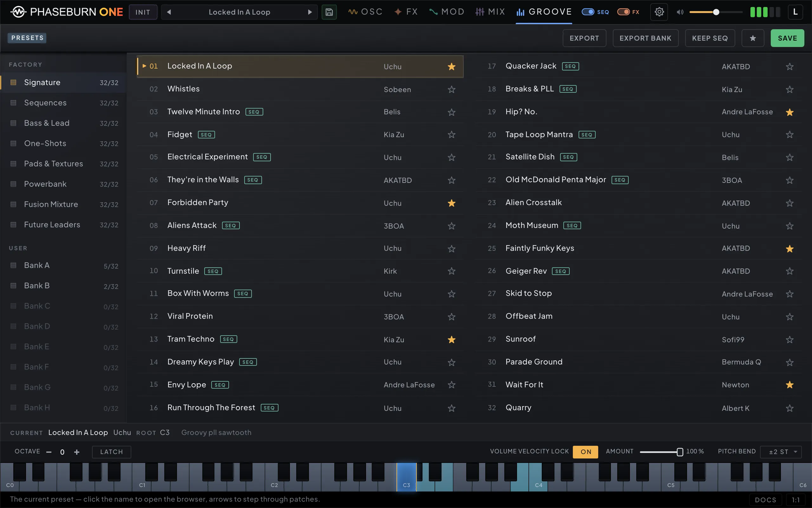Load preset Old McDonald Penta Major
This screenshot has height=508, width=812.
638,180
